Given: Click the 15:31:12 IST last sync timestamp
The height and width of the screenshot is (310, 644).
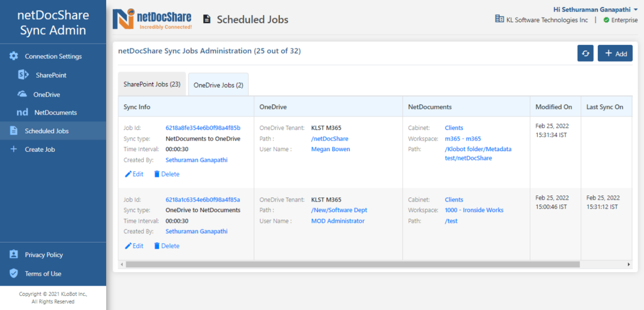Looking at the screenshot, I should [602, 207].
